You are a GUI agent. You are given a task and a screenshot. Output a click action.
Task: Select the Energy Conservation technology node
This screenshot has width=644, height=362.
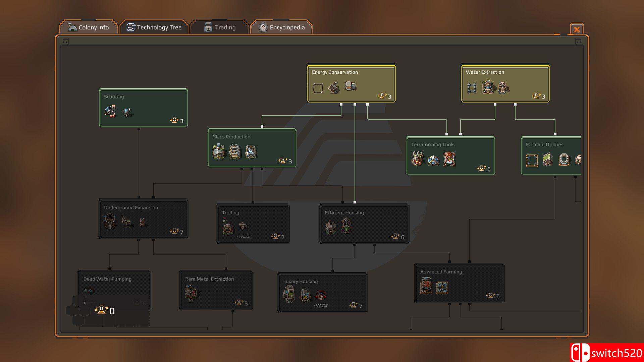pyautogui.click(x=351, y=83)
